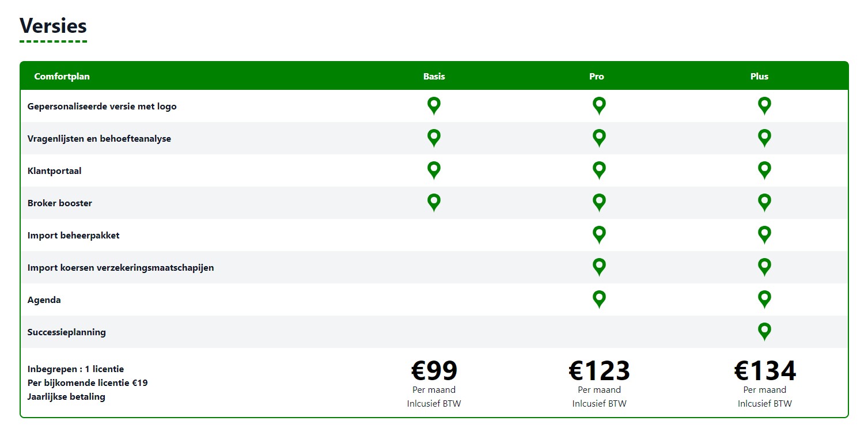Click the Comfortplan header label
The height and width of the screenshot is (432, 868).
coord(62,77)
